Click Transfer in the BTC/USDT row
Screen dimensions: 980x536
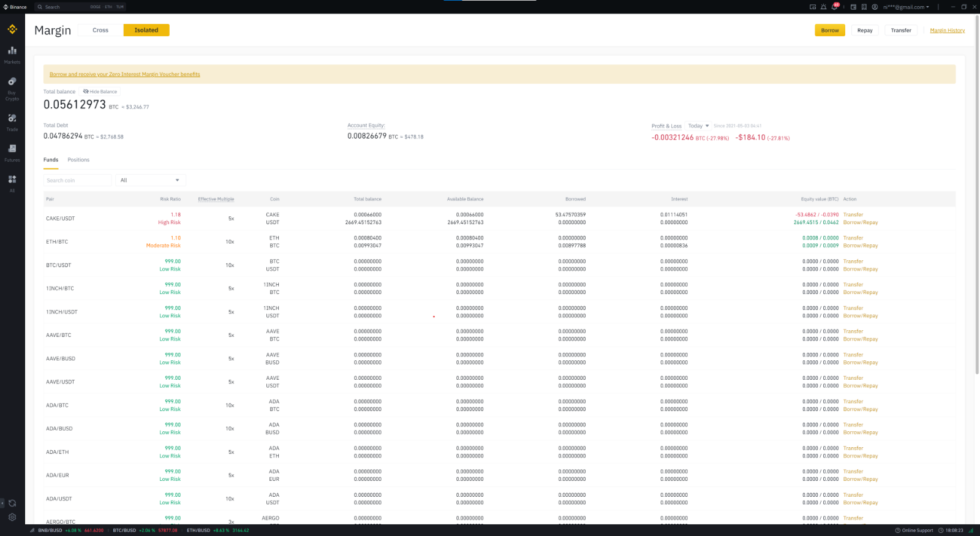point(853,261)
